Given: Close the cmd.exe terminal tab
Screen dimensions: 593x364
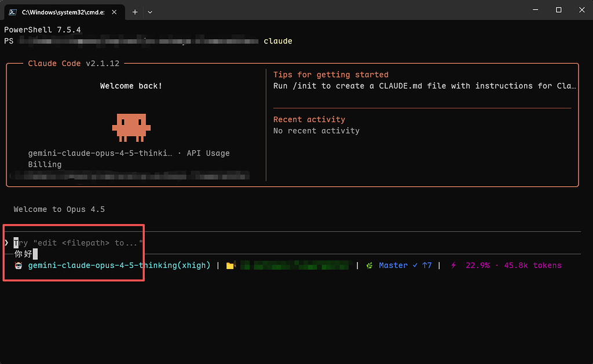Looking at the screenshot, I should pyautogui.click(x=114, y=12).
